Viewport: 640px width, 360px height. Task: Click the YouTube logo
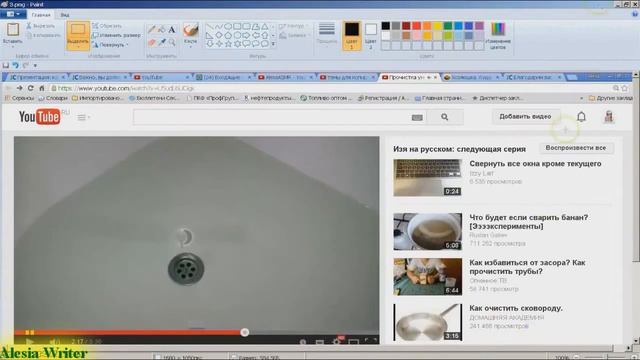40,117
